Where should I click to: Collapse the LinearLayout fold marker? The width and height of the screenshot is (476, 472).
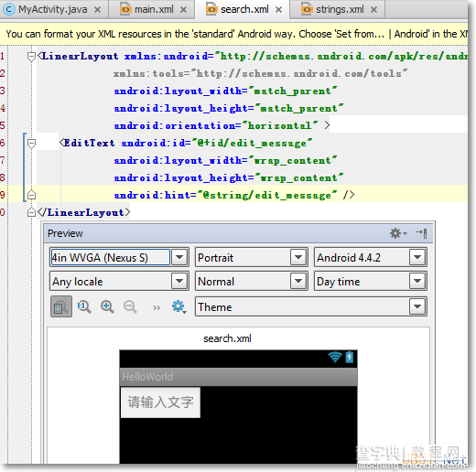(x=31, y=56)
